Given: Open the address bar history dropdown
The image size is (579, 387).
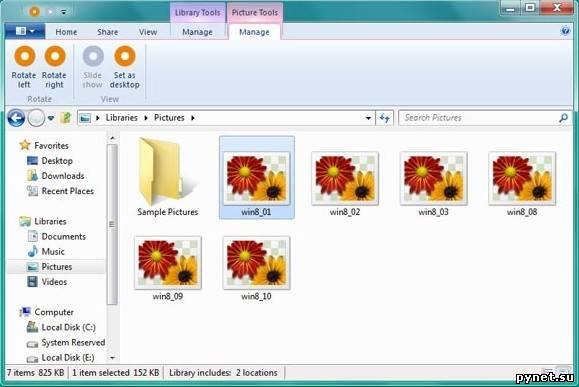Looking at the screenshot, I should [x=368, y=118].
